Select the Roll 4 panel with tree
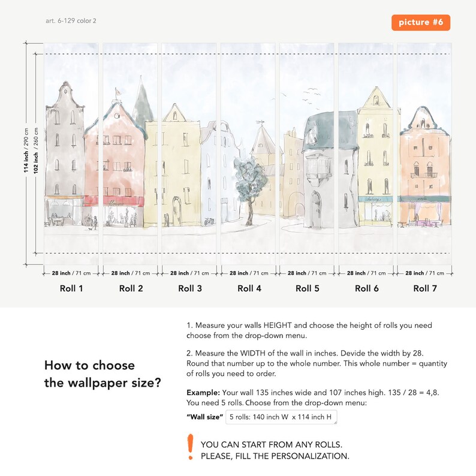 (248, 154)
